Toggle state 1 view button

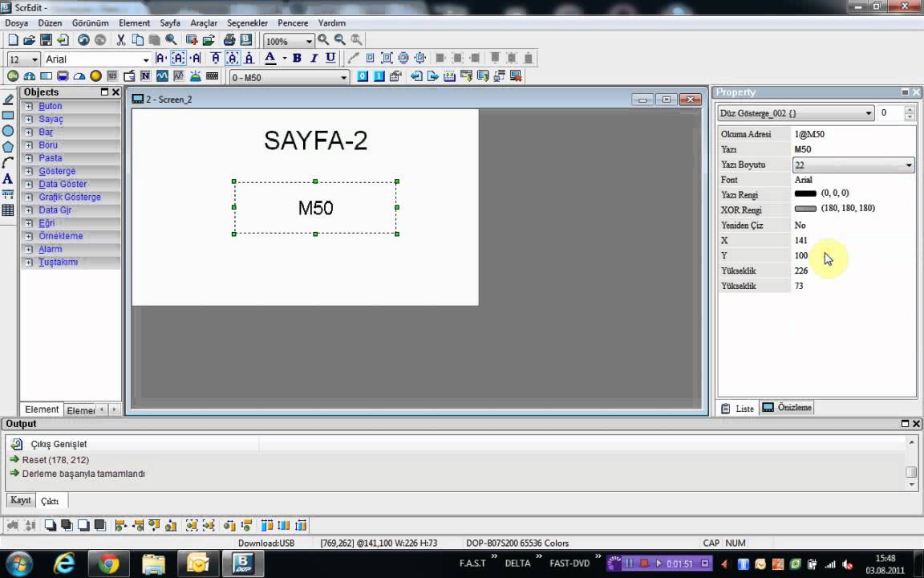click(379, 76)
